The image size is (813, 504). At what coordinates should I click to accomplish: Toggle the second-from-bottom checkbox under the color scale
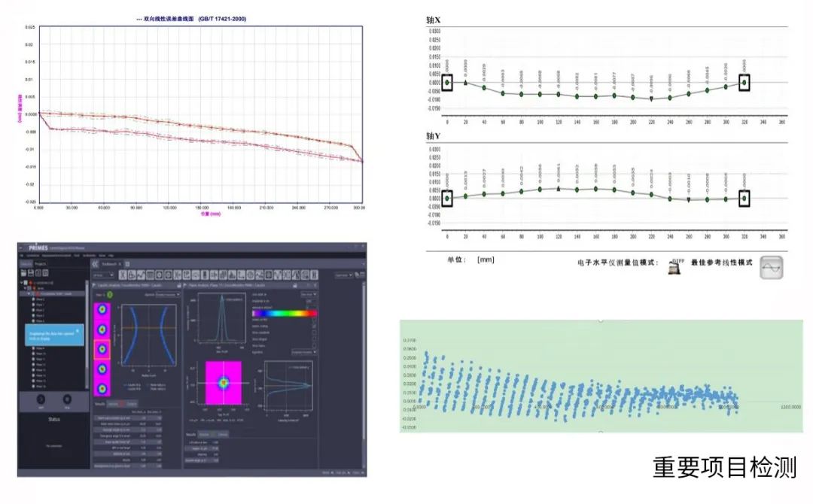pyautogui.click(x=314, y=338)
